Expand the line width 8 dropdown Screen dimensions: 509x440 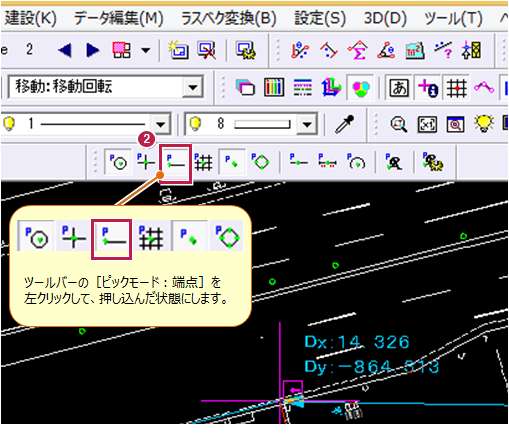[307, 124]
